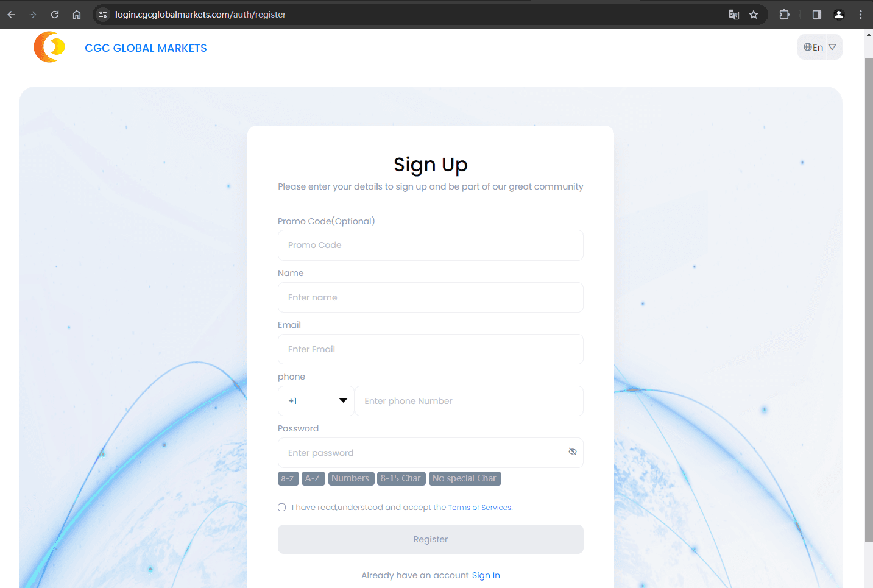The image size is (873, 588).
Task: Click the Password field label
Action: coord(299,428)
